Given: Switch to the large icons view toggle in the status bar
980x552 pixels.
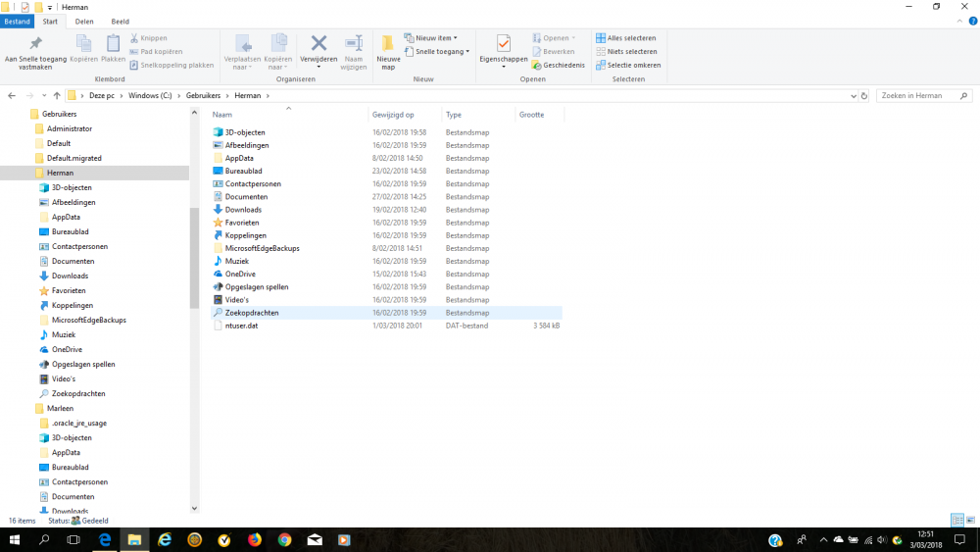Looking at the screenshot, I should click(970, 520).
